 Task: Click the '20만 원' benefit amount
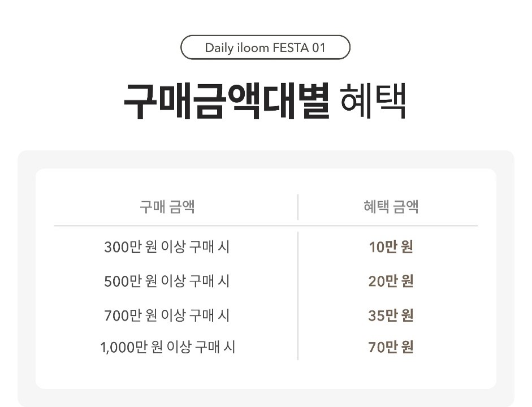click(391, 281)
